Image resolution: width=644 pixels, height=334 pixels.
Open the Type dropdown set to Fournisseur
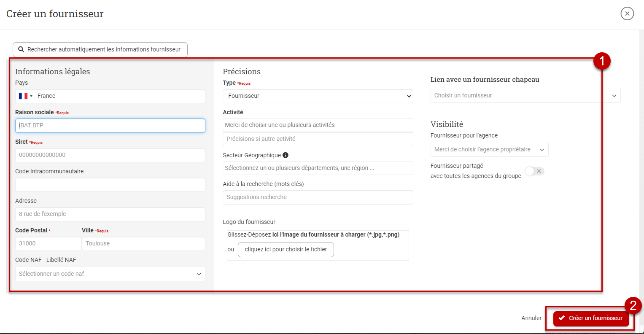(x=318, y=96)
